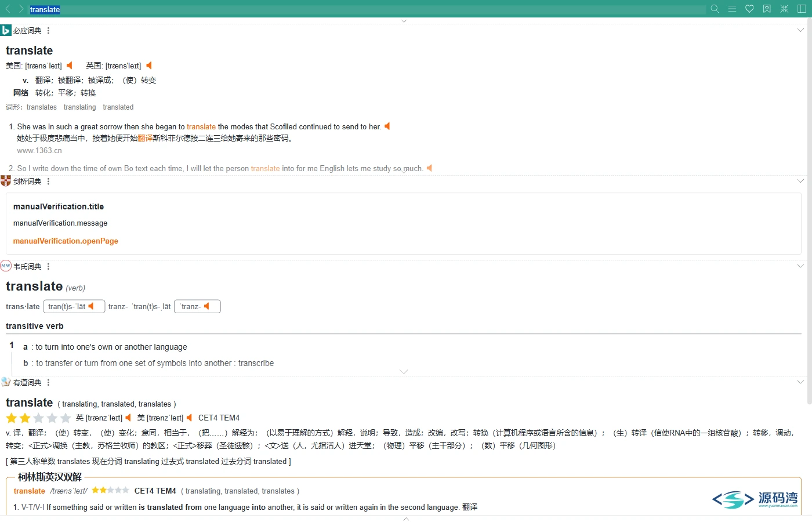Click the Youdao star rating
812x522 pixels.
[38, 418]
